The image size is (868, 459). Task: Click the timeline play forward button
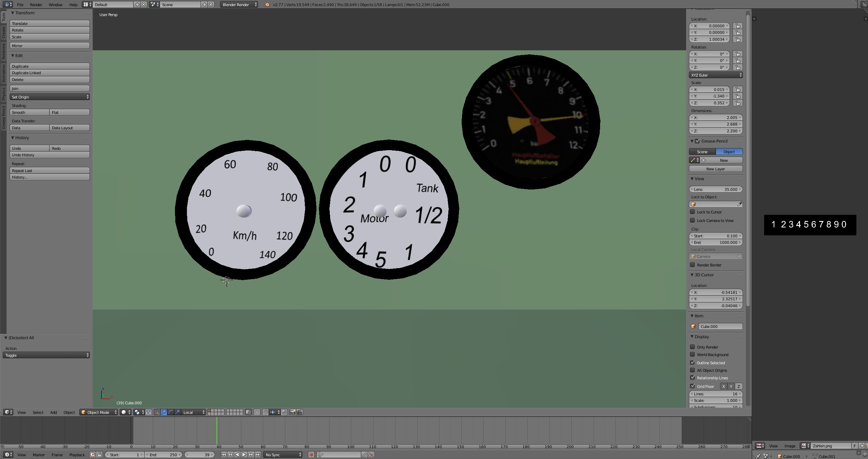[x=244, y=455]
